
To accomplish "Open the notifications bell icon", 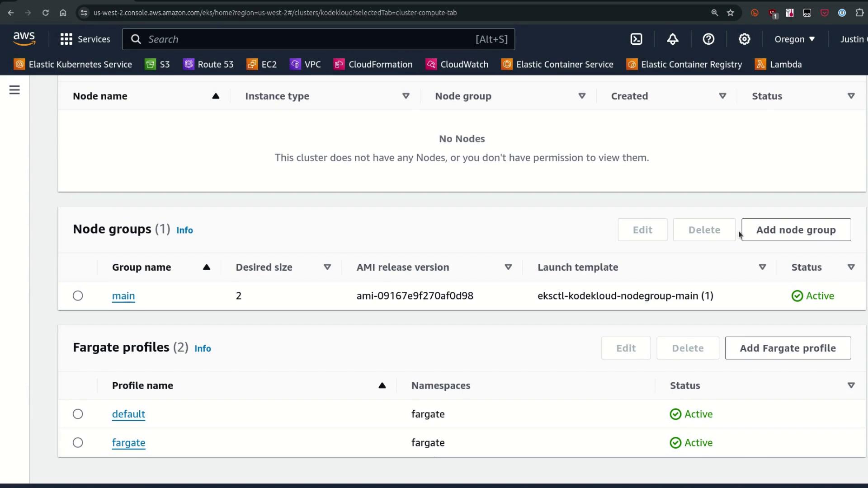I will [x=672, y=39].
